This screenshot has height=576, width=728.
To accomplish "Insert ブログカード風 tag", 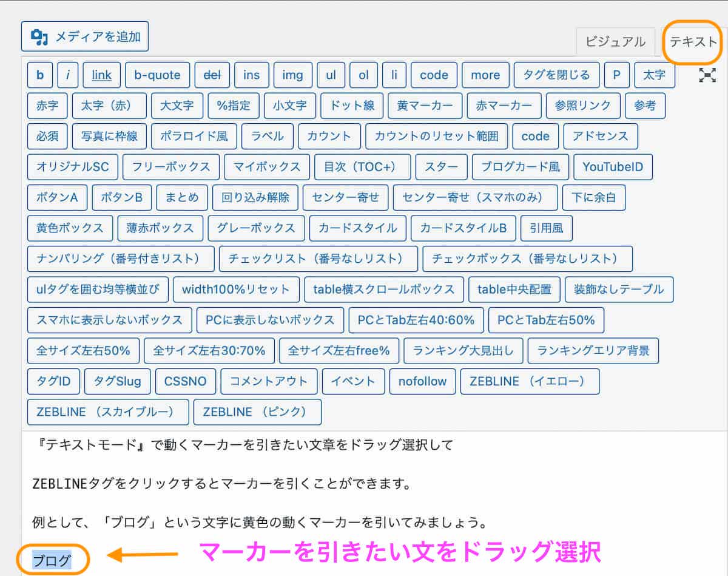I will [521, 167].
